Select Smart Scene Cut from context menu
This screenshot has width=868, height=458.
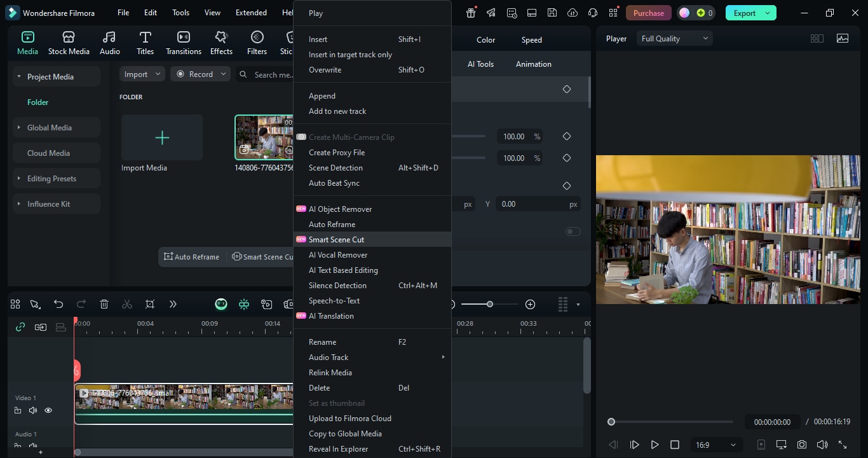coord(336,240)
